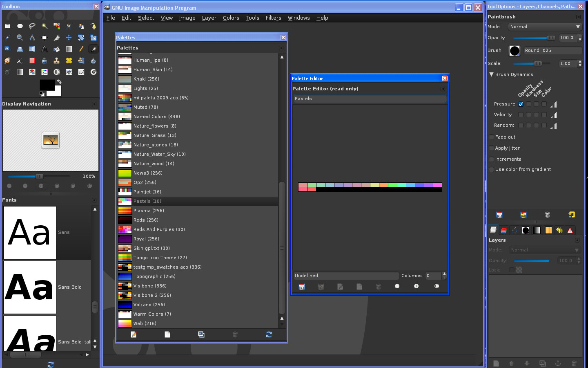Open Paintbrush Mode dropdown

(x=545, y=27)
